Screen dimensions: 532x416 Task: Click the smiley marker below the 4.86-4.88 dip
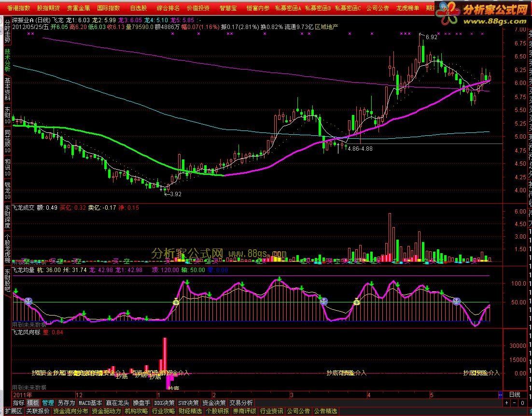[x=323, y=301]
